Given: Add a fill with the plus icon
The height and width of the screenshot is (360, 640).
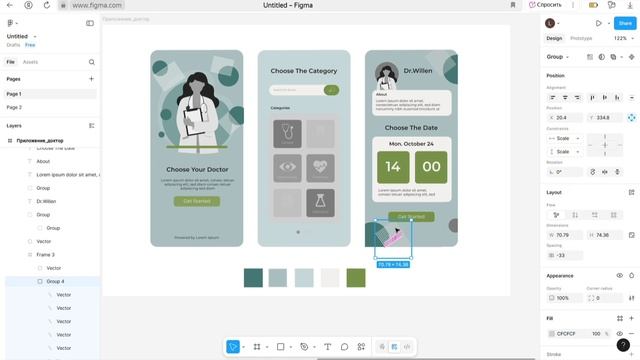Looking at the screenshot, I should click(631, 318).
